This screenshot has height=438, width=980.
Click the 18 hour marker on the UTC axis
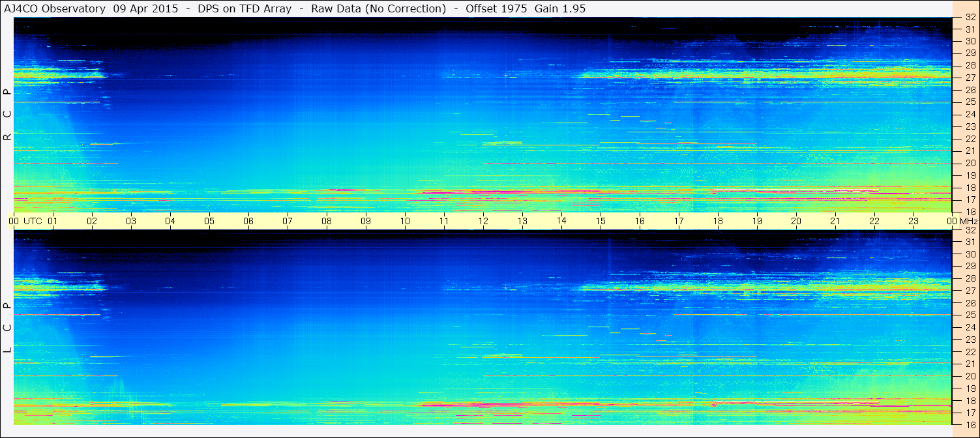(x=718, y=221)
